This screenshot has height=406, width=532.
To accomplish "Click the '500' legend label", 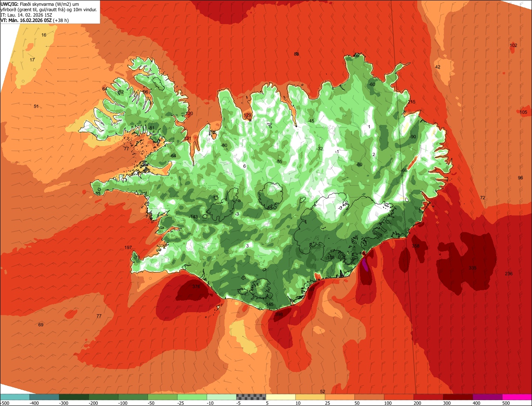I will 506,403.
